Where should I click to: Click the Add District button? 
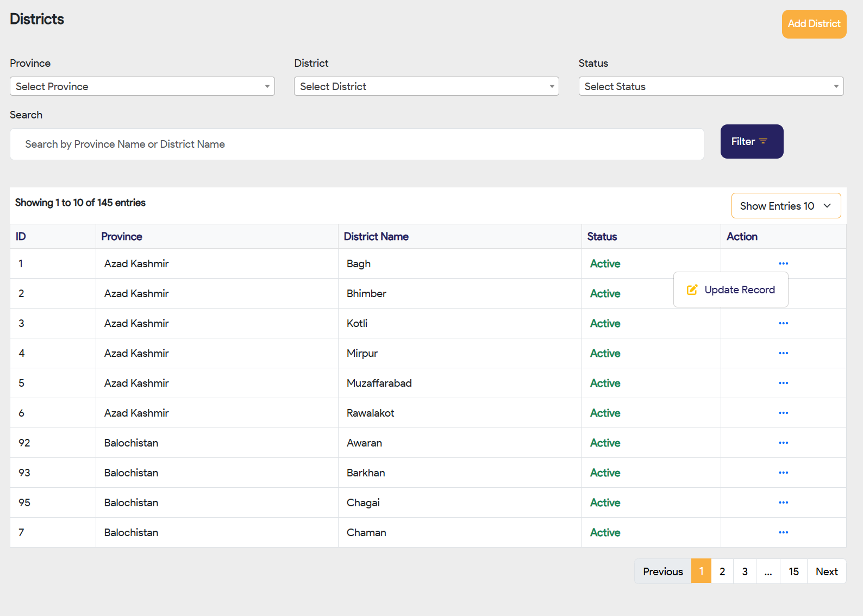click(814, 24)
